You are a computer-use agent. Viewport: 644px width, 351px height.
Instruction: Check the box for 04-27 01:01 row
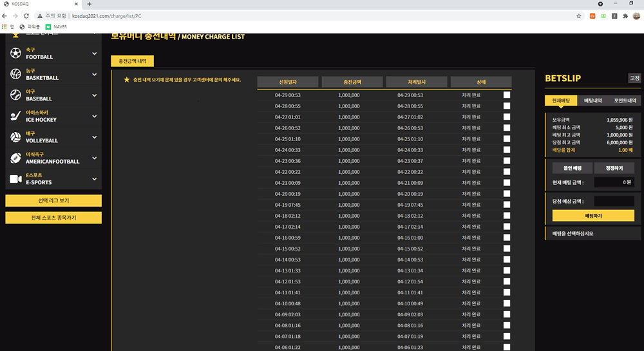[x=507, y=117]
